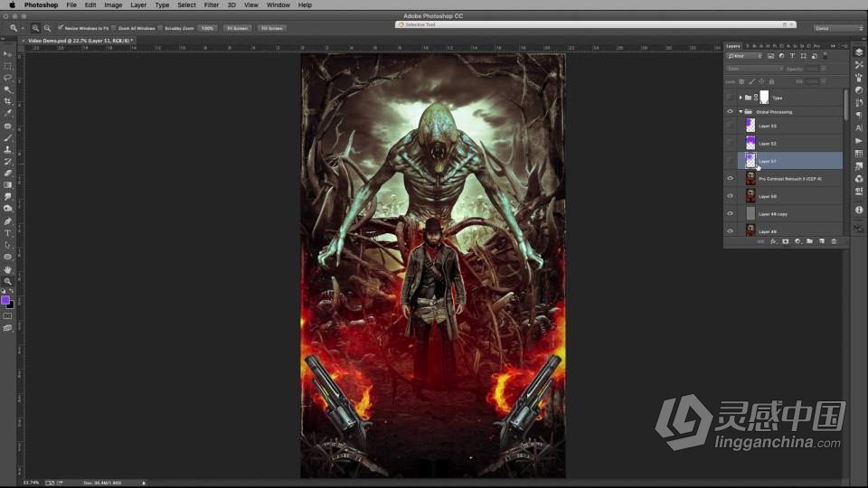Select the Dodge tool
The image size is (868, 488).
coord(8,209)
